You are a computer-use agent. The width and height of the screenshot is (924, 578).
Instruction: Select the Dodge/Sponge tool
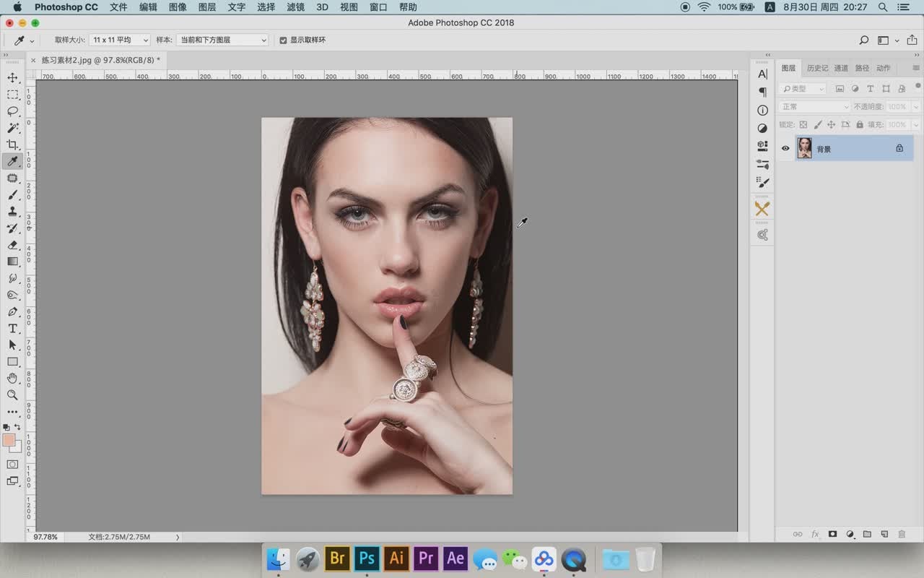pyautogui.click(x=12, y=295)
